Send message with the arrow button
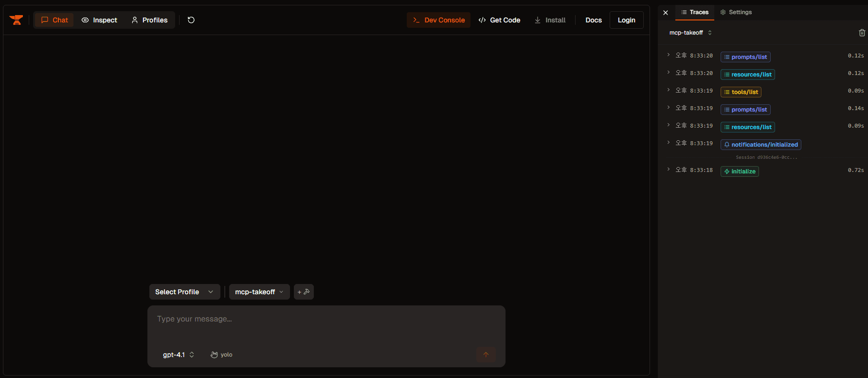This screenshot has height=378, width=868. tap(486, 355)
